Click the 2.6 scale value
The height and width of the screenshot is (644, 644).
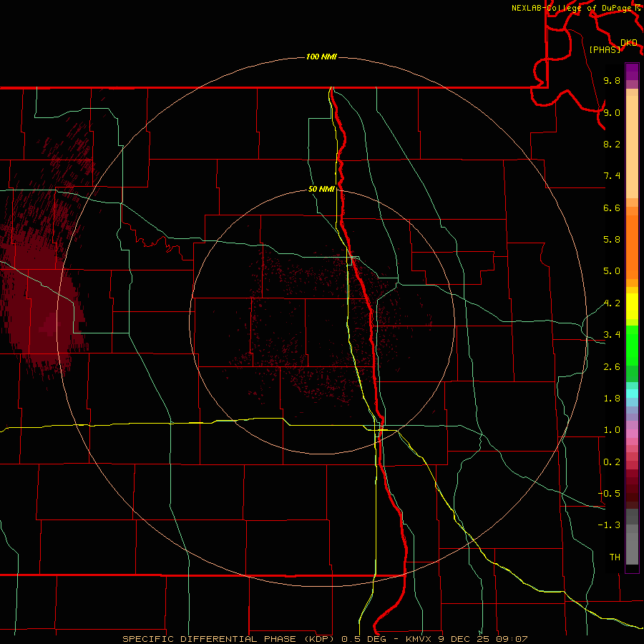coord(612,367)
